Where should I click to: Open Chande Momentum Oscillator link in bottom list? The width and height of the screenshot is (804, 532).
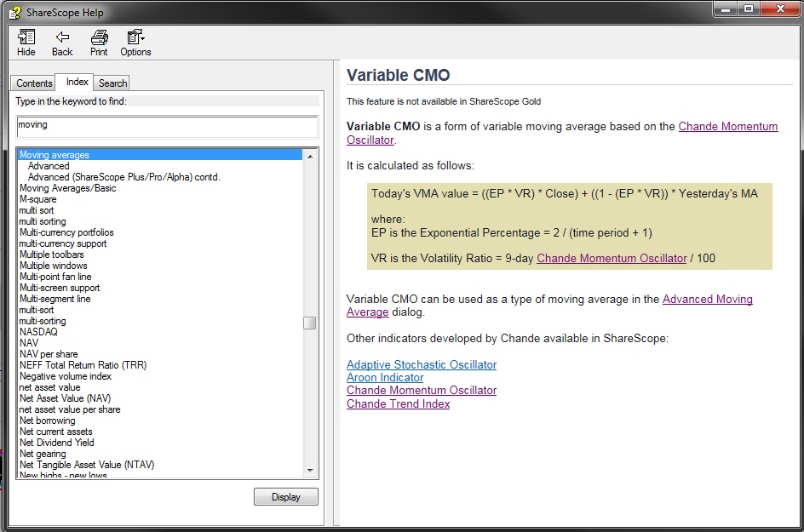click(422, 390)
